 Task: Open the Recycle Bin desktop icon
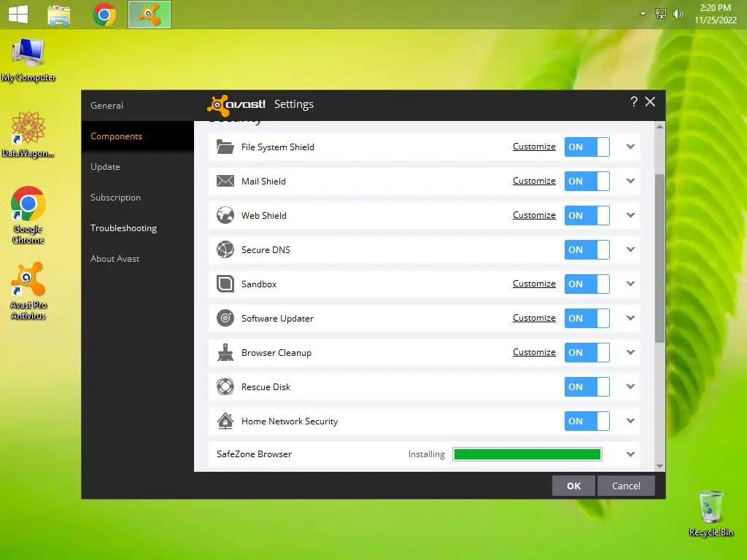click(x=711, y=514)
